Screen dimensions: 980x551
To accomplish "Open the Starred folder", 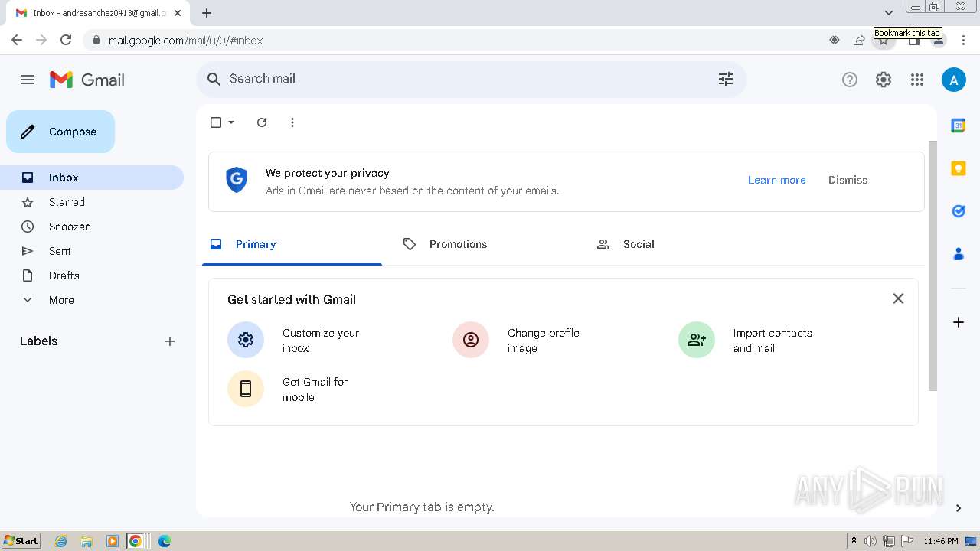I will coord(92,202).
